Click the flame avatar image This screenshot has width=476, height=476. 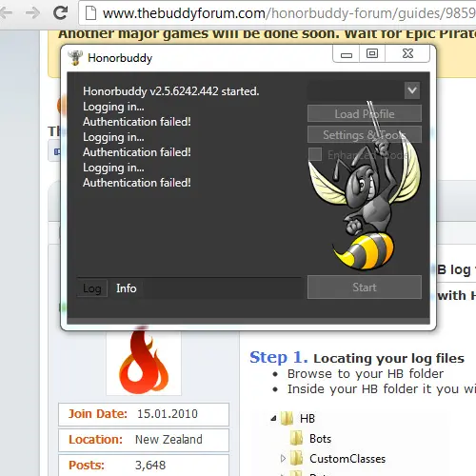(x=144, y=362)
